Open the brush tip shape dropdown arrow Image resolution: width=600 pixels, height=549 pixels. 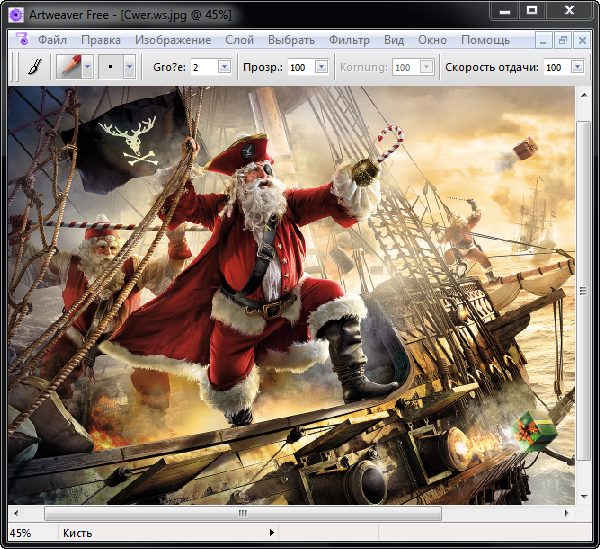click(x=129, y=67)
